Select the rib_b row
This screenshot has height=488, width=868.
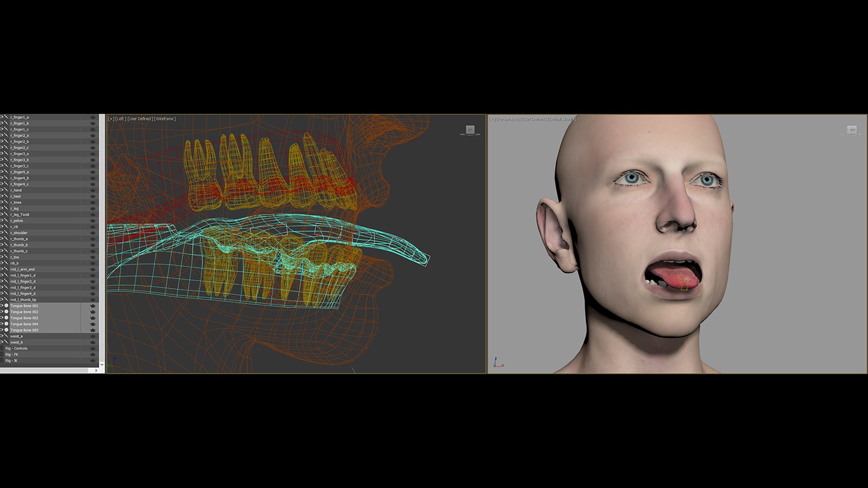pyautogui.click(x=49, y=263)
